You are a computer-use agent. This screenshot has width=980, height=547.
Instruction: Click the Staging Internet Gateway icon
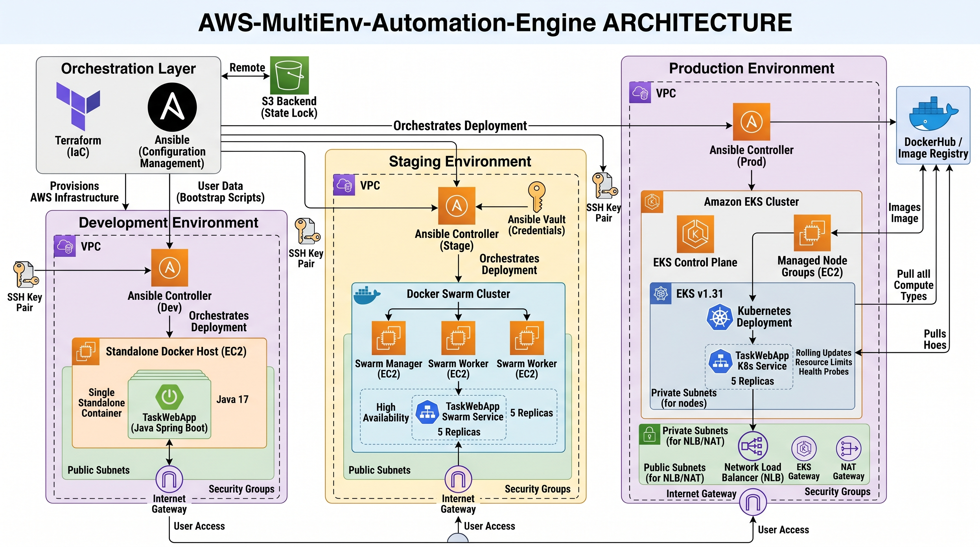point(458,479)
